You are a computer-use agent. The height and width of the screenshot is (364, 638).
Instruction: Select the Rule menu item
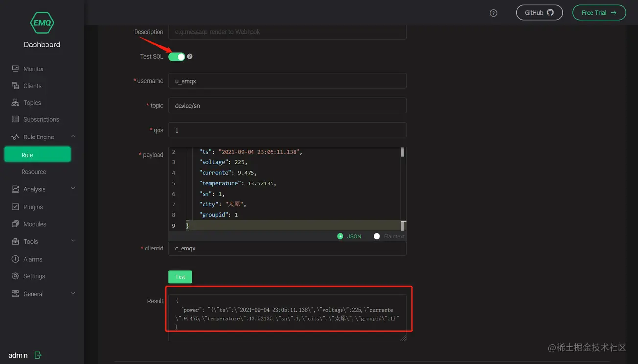pos(38,155)
